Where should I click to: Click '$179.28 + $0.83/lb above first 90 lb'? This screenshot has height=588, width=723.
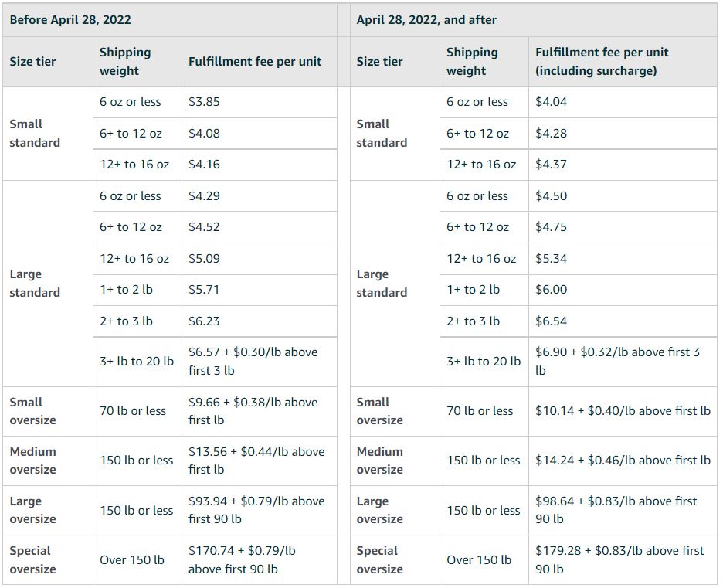[619, 560]
